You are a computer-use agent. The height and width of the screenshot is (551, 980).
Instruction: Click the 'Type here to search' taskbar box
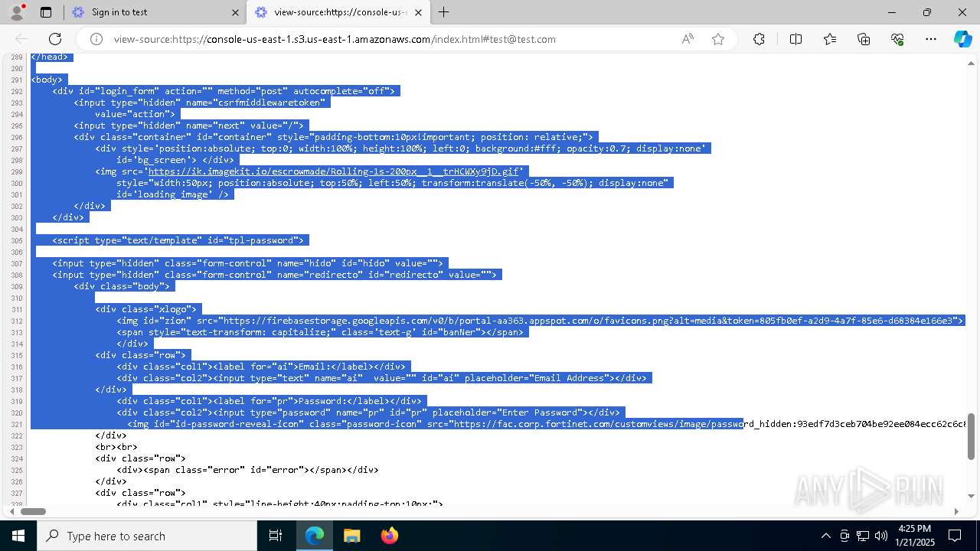pyautogui.click(x=147, y=536)
